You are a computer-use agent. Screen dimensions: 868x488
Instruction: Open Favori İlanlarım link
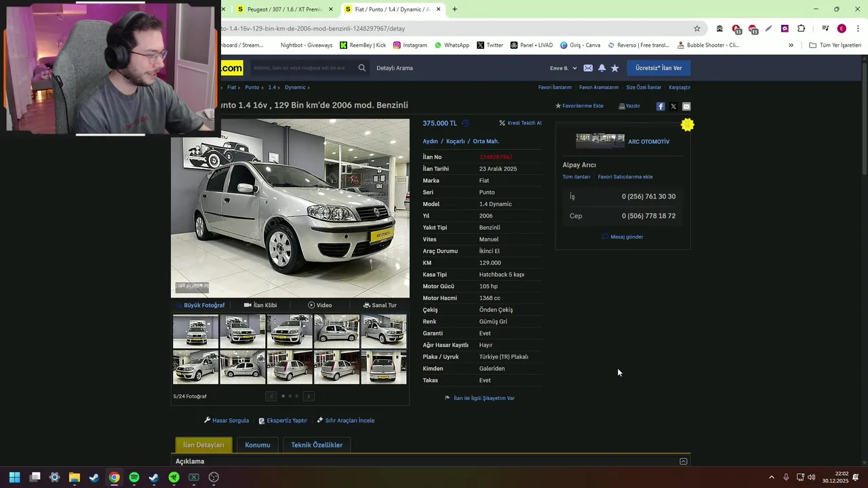click(555, 87)
